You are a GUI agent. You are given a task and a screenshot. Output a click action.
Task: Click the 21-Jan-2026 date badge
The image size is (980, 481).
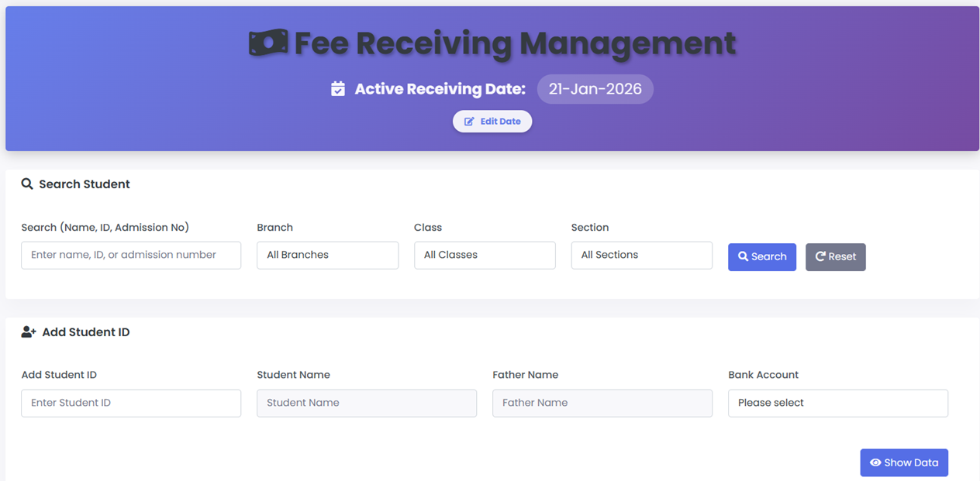(x=595, y=89)
